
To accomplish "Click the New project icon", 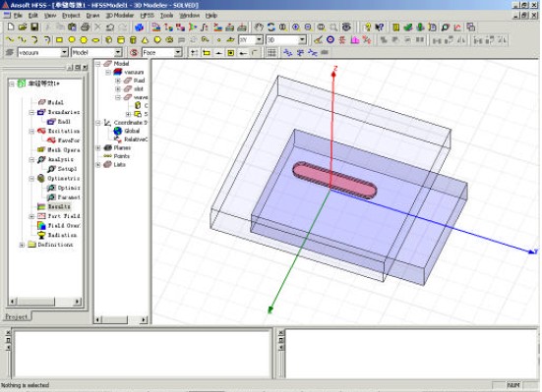I will 11,28.
